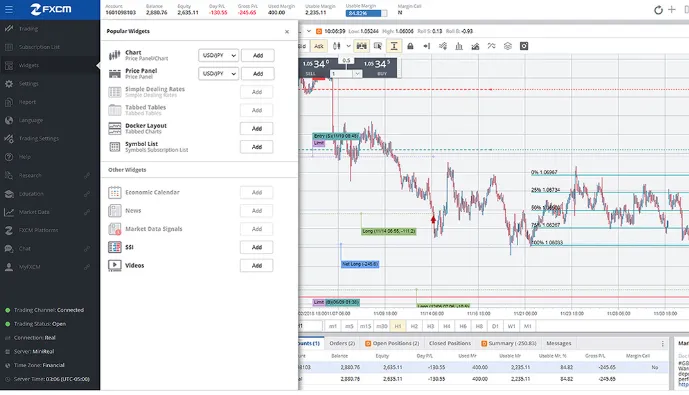Open Chart widget symbol dropdown
This screenshot has height=395, width=689.
(x=218, y=55)
